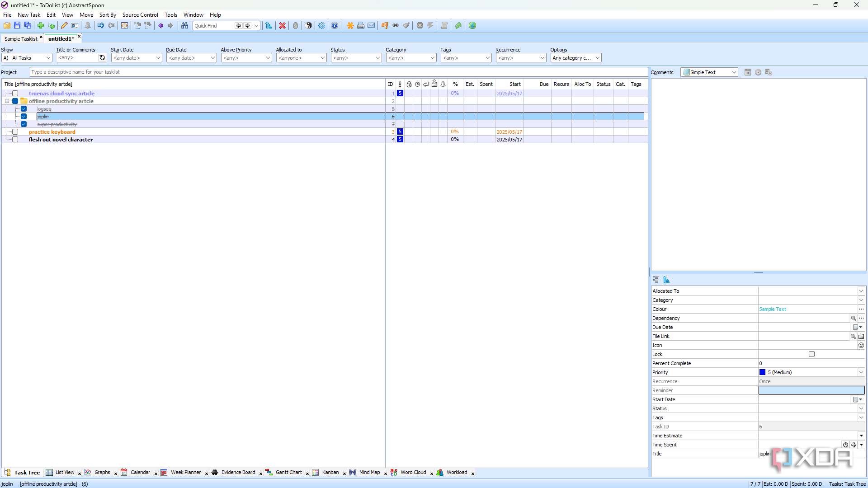Edit task title with the pencil icon
Image resolution: width=868 pixels, height=488 pixels.
[x=64, y=26]
